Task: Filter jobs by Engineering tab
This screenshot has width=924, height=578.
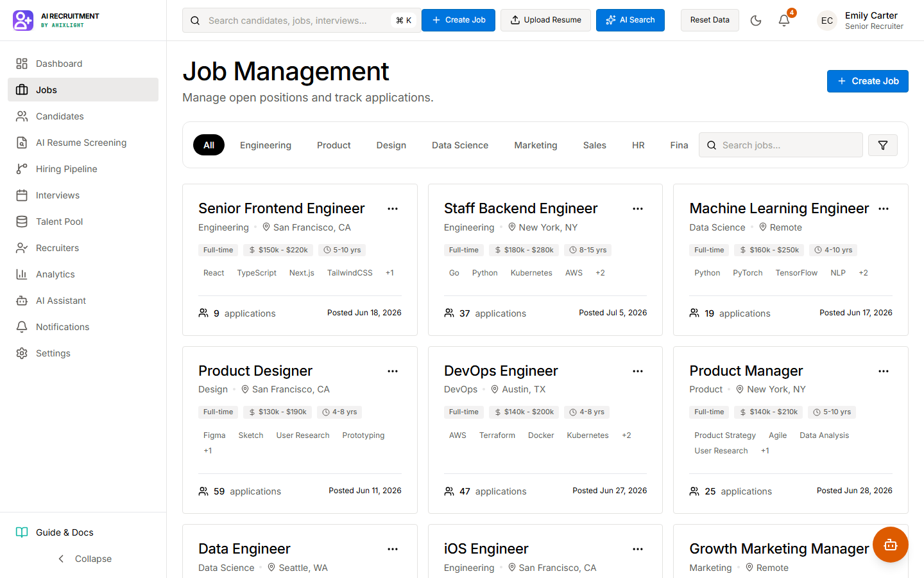Action: coord(266,145)
